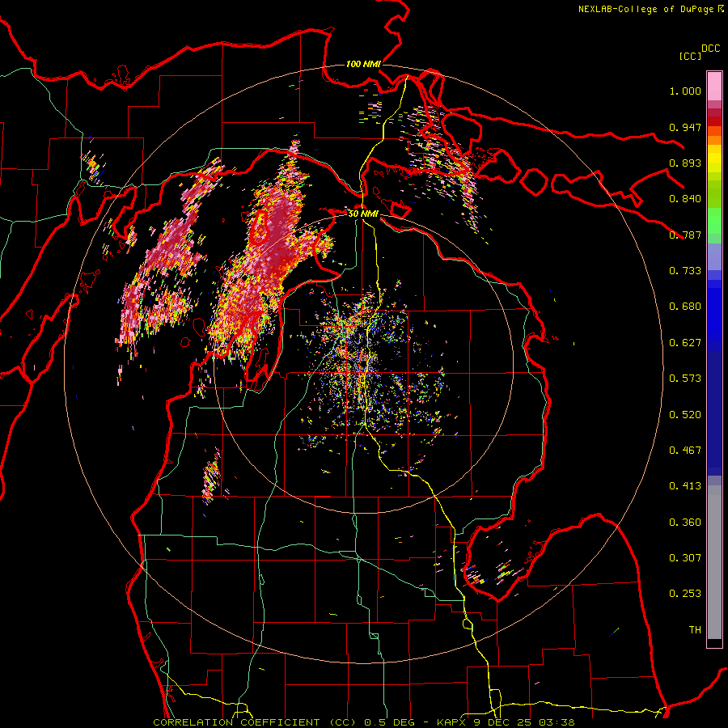Click the DCC label above the color bar

pyautogui.click(x=711, y=48)
